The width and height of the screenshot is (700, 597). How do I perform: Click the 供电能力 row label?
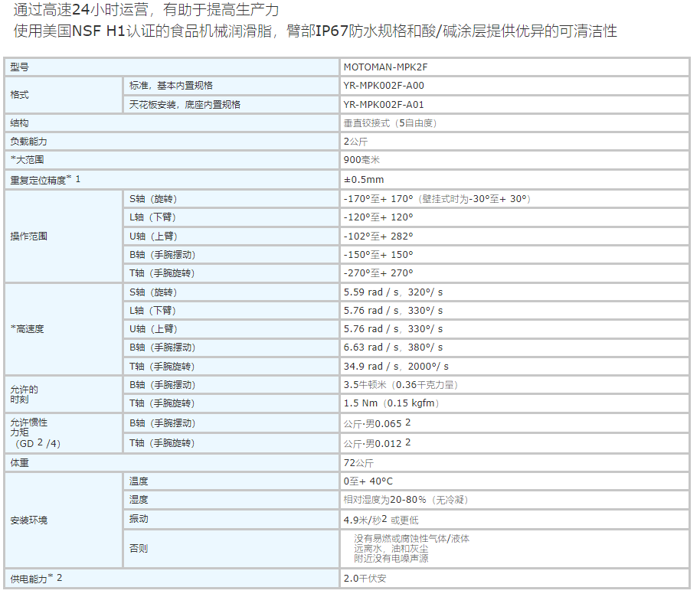[x=36, y=579]
